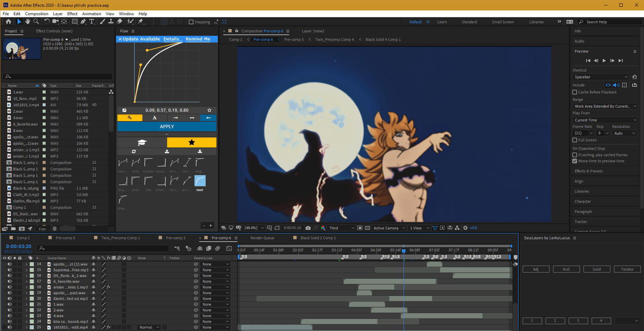Select the Pan Behind anchor point tool
Image resolution: width=644 pixels, height=331 pixels.
pyautogui.click(x=64, y=21)
